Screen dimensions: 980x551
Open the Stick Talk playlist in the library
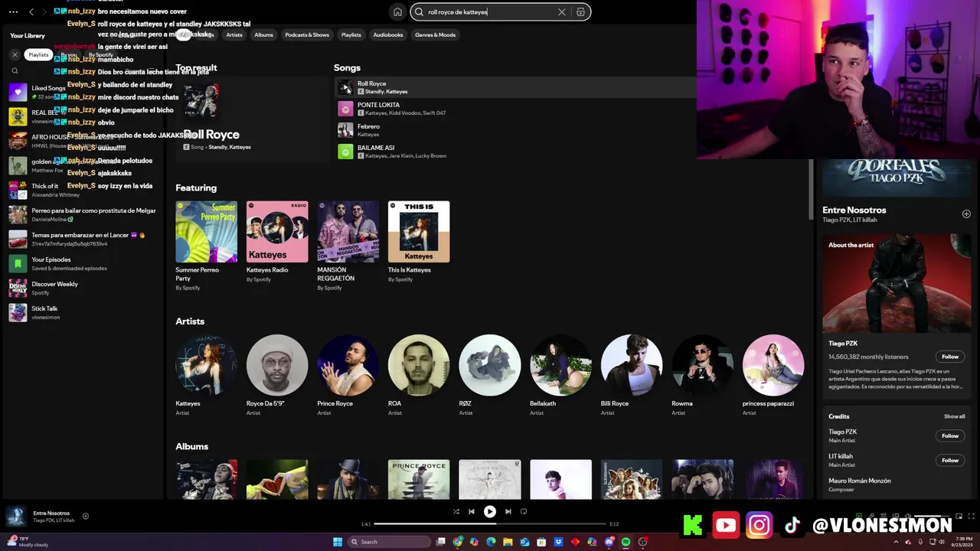tap(82, 312)
